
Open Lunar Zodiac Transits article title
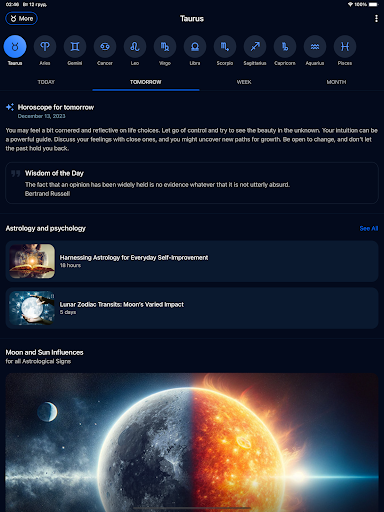pyautogui.click(x=122, y=304)
